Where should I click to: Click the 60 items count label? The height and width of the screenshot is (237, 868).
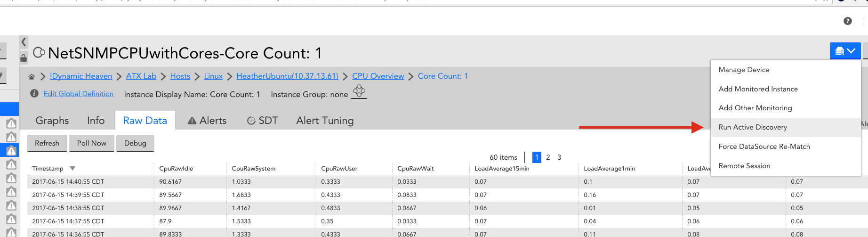coord(503,157)
